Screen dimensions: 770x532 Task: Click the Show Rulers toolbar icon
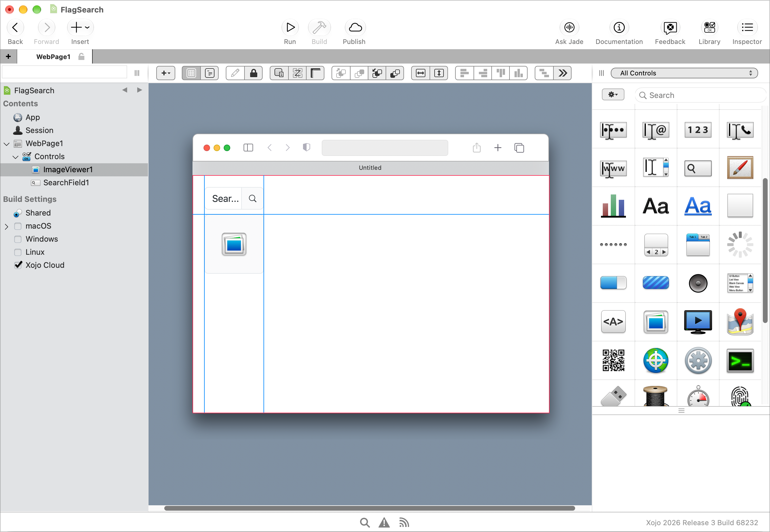click(315, 73)
